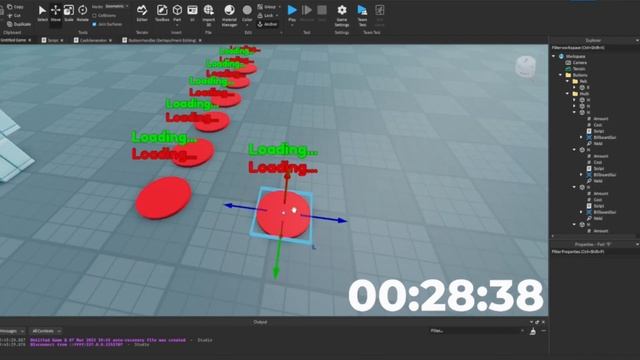Toggle the Collisions checkbox

[x=95, y=16]
